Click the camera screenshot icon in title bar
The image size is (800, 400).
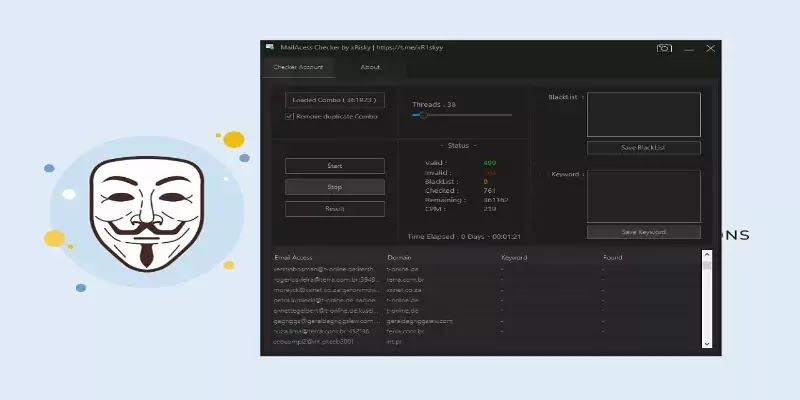click(x=664, y=48)
